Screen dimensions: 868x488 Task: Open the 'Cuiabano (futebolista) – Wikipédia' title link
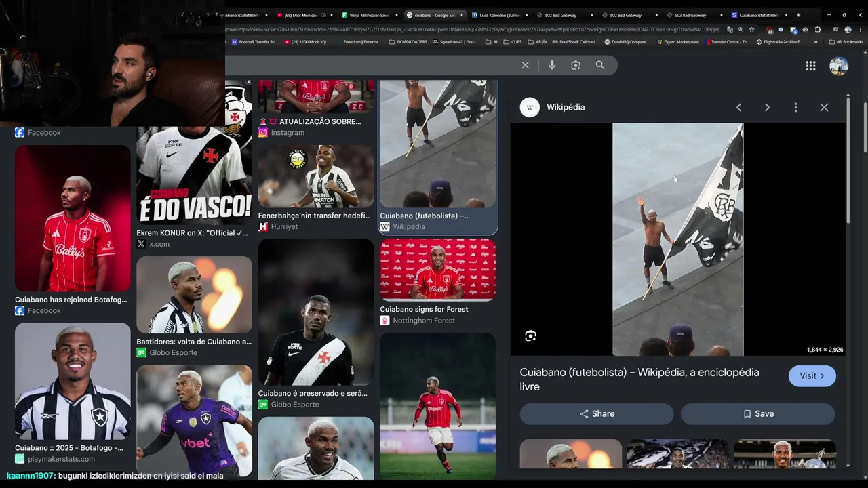pyautogui.click(x=639, y=380)
